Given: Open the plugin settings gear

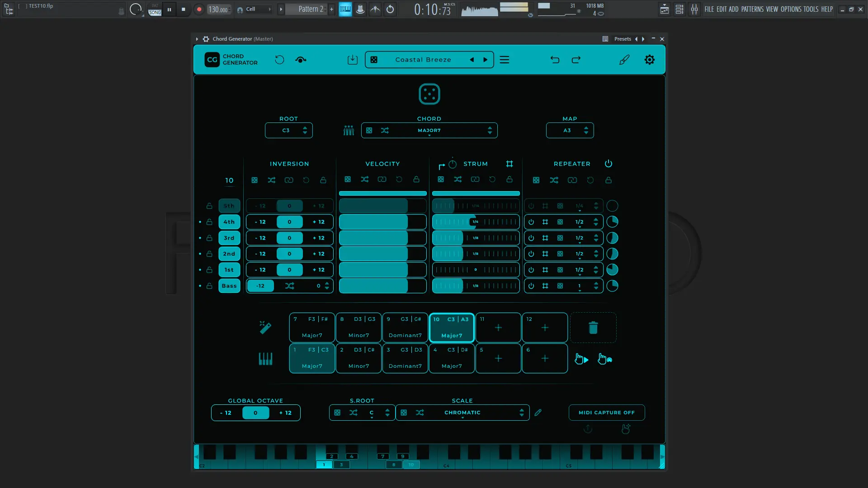Looking at the screenshot, I should pyautogui.click(x=650, y=59).
